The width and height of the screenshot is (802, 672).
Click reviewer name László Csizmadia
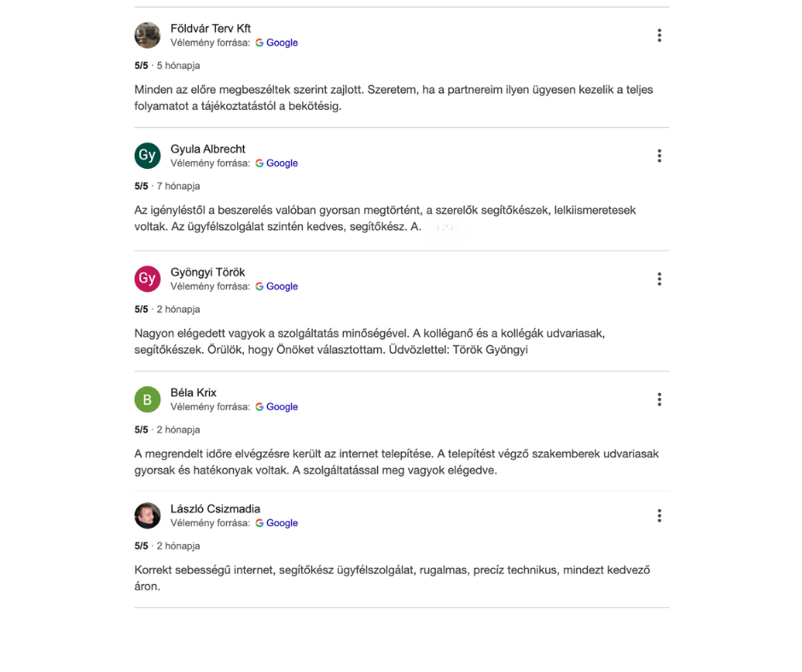pyautogui.click(x=215, y=509)
